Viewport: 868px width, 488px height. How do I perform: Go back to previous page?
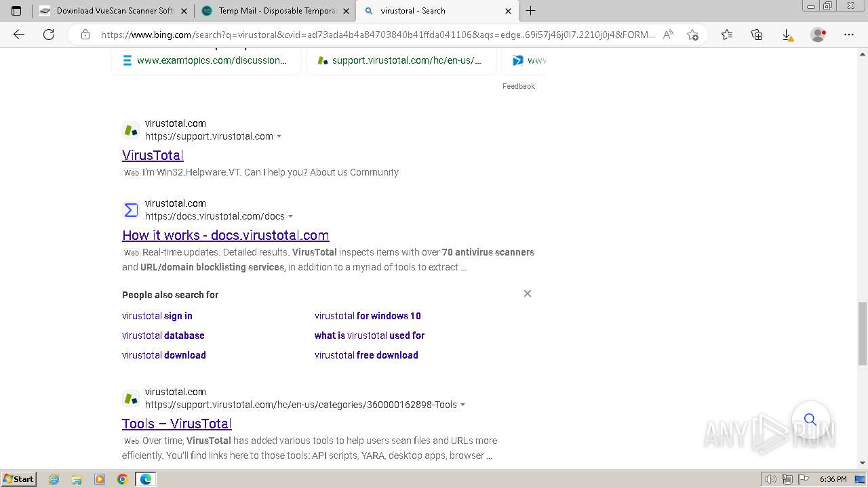click(19, 35)
